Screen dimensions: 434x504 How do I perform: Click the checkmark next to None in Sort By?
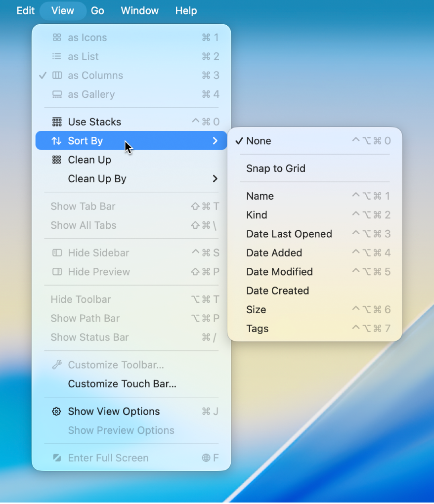click(x=239, y=141)
